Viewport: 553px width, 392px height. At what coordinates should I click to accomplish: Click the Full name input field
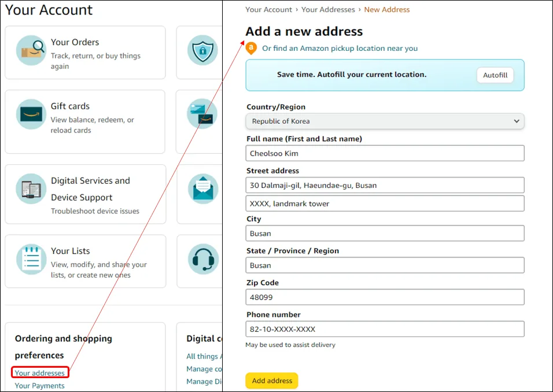pyautogui.click(x=385, y=153)
